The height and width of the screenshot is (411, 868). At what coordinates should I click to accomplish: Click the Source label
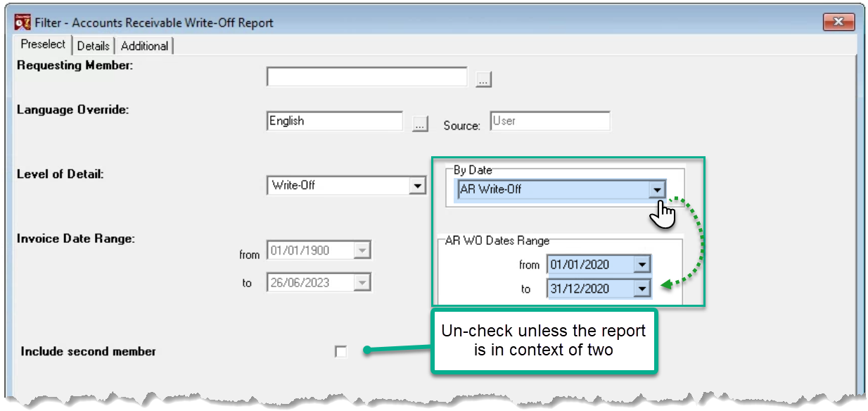pyautogui.click(x=462, y=126)
